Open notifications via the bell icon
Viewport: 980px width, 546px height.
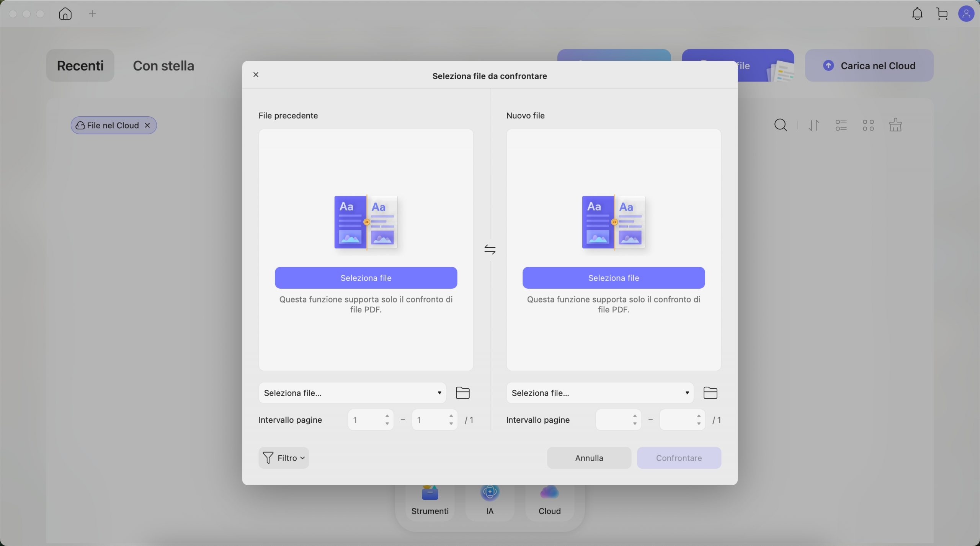coord(917,14)
